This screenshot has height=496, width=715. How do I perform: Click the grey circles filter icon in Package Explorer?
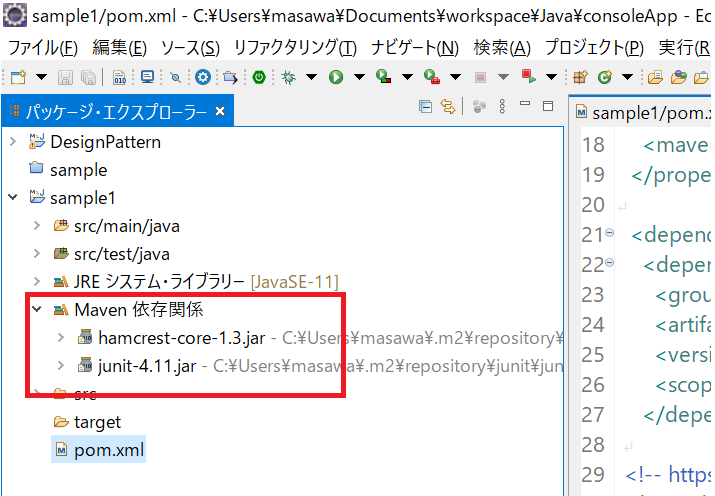coord(479,107)
